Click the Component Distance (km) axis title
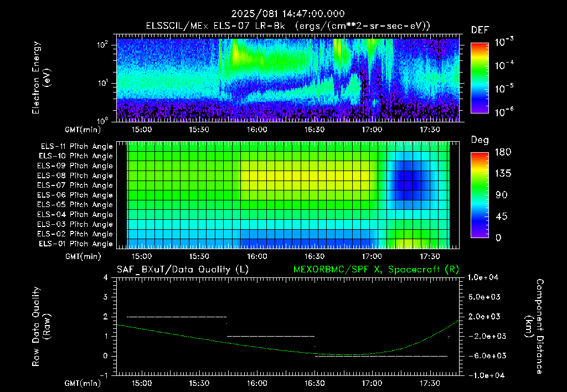 [534, 327]
